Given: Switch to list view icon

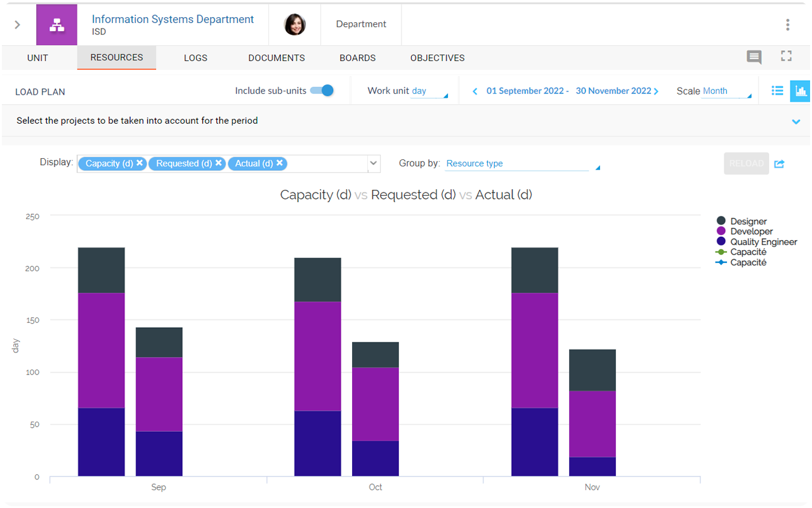Looking at the screenshot, I should [777, 91].
